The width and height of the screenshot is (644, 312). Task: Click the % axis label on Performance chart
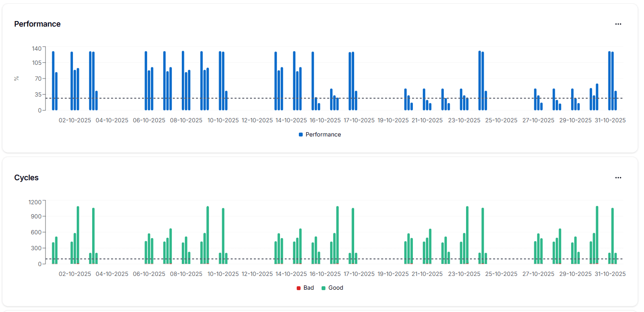17,78
